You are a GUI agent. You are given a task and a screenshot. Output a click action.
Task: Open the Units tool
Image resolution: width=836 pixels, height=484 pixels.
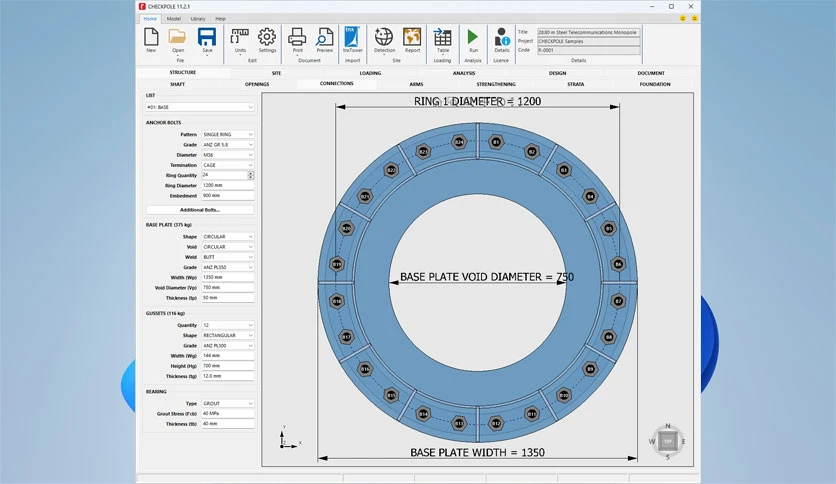[x=240, y=40]
